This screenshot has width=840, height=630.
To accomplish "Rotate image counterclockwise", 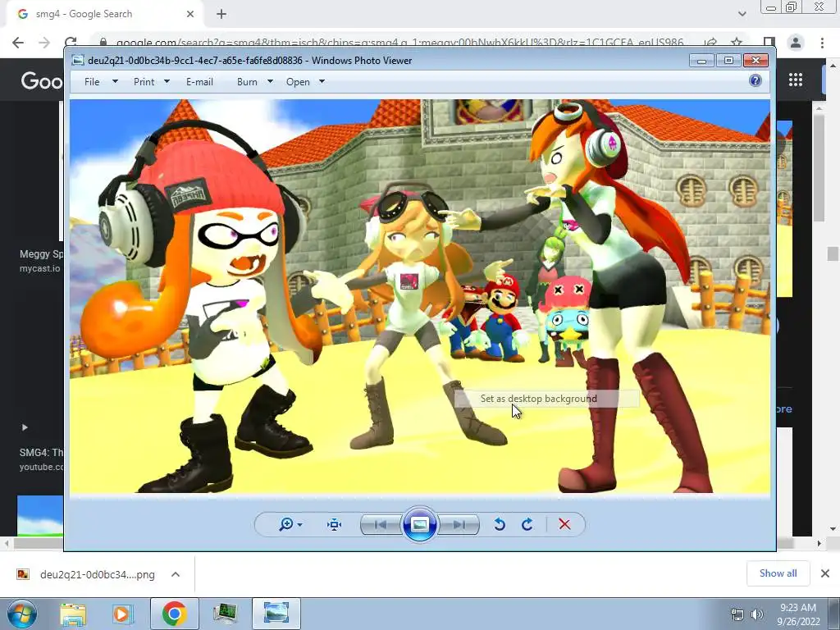I will 500,524.
